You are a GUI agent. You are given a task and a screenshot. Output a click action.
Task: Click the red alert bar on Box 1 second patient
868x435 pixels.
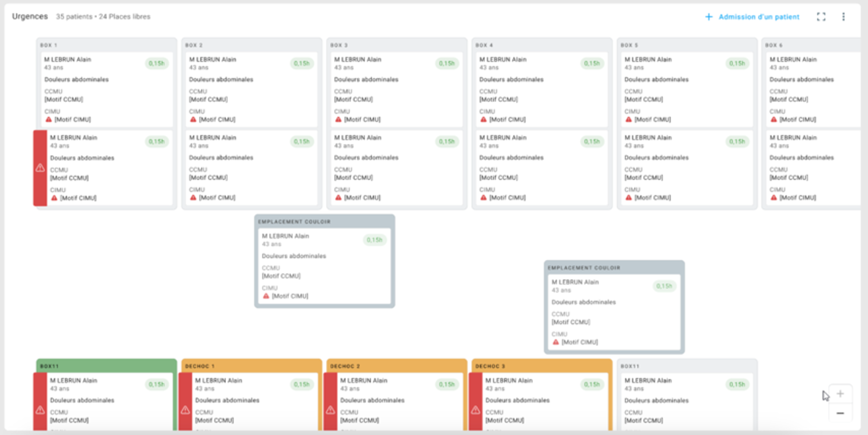pos(40,168)
